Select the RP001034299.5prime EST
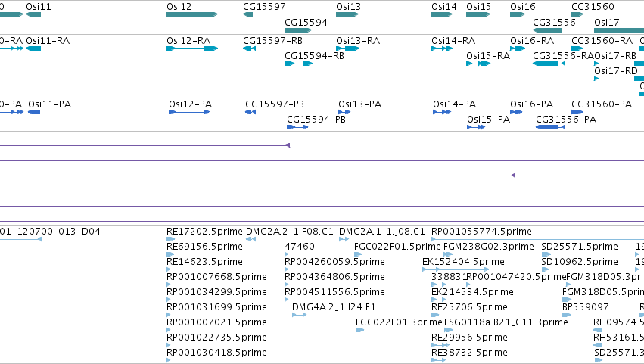Screen dimensions: 644x364 click(169, 300)
